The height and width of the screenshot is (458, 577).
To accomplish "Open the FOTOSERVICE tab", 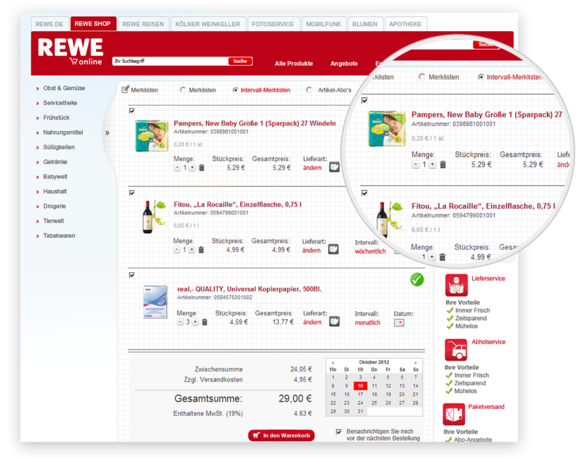I will point(273,24).
